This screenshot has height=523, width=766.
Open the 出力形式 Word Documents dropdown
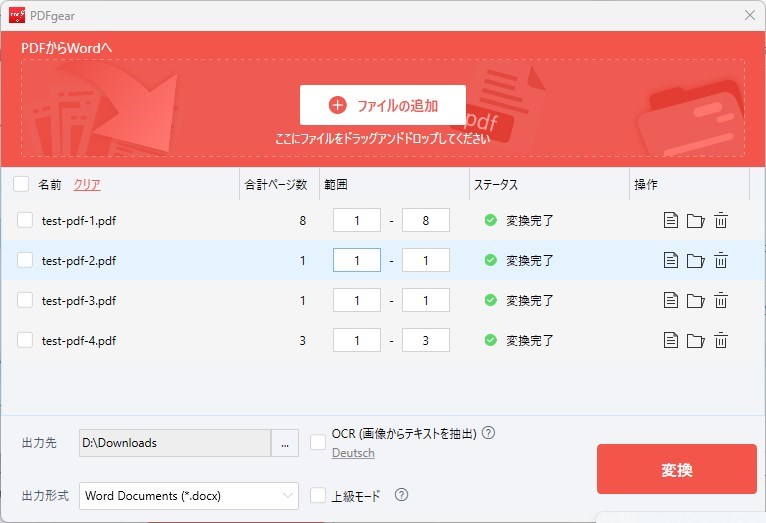point(189,496)
